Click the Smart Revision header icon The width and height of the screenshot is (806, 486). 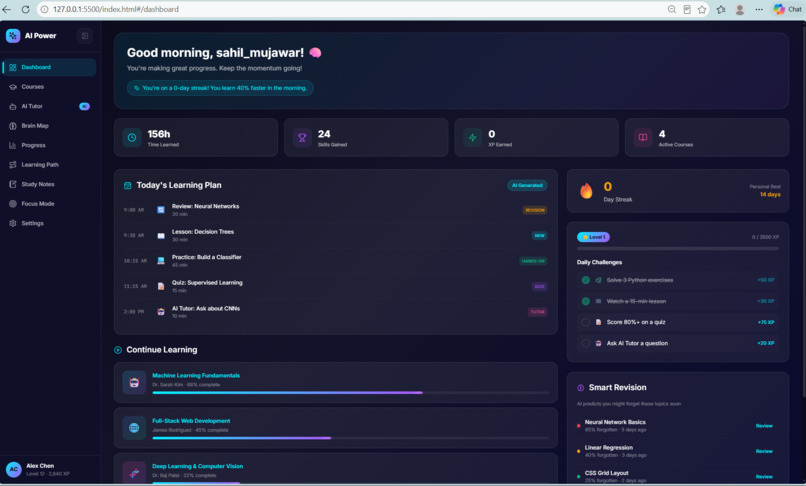(x=581, y=388)
